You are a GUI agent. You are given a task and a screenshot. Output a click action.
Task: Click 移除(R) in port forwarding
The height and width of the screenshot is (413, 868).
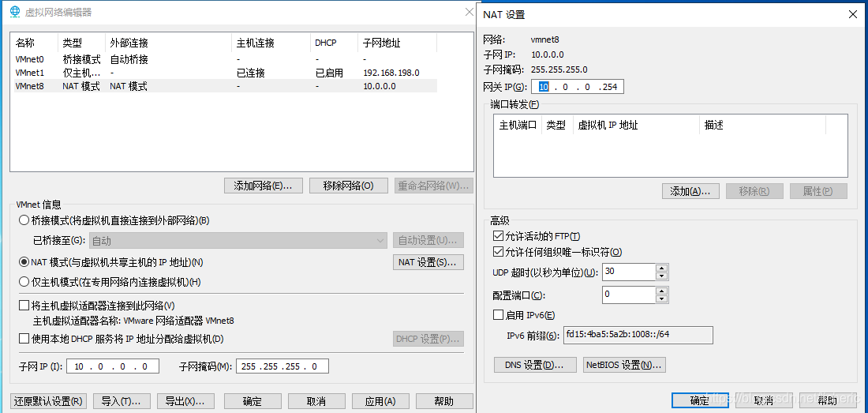point(754,191)
